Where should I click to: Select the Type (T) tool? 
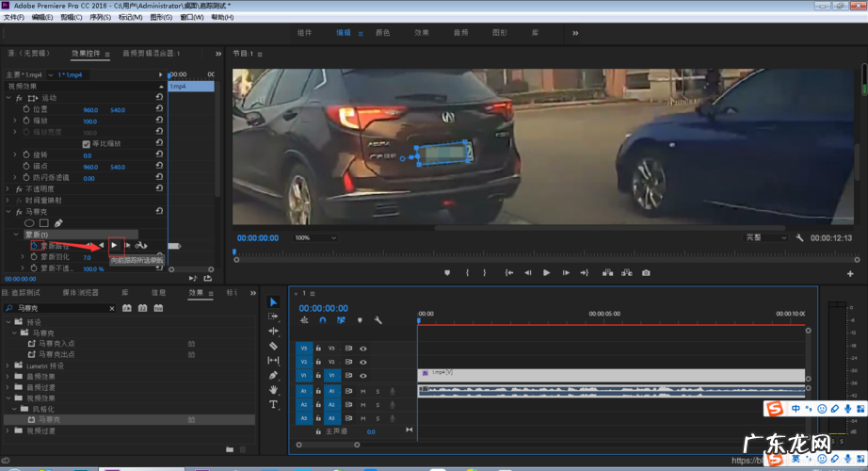click(274, 404)
